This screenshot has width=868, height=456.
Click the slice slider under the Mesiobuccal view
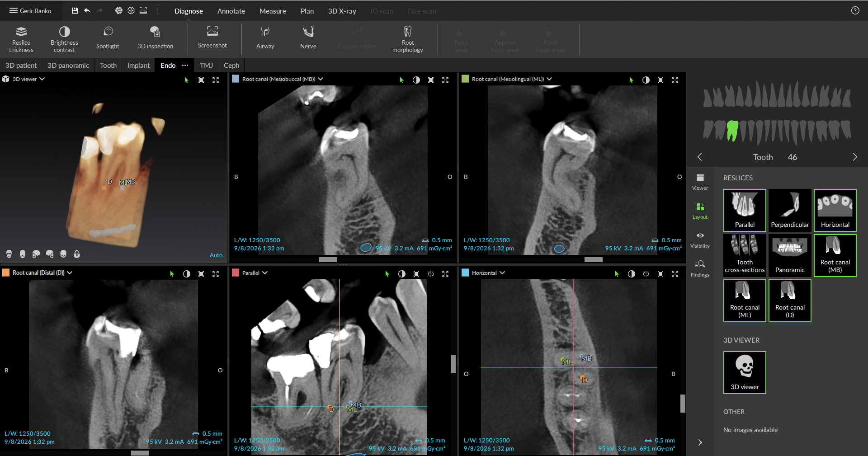click(328, 260)
